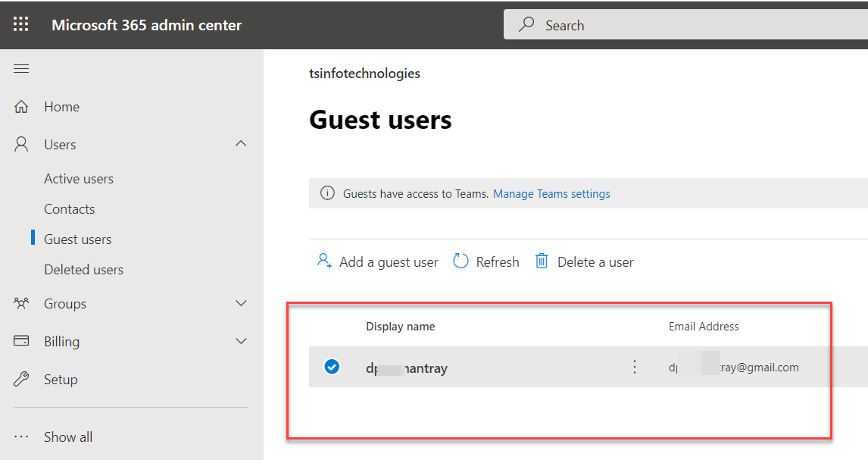
Task: Open the Manage Teams settings link
Action: tap(551, 194)
